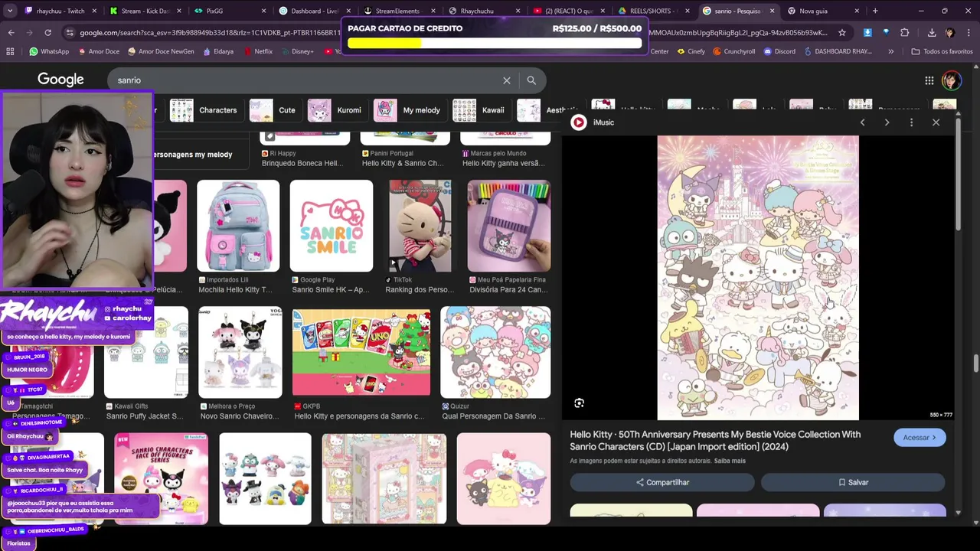Open the Saiba mais link
The width and height of the screenshot is (980, 551).
(730, 461)
